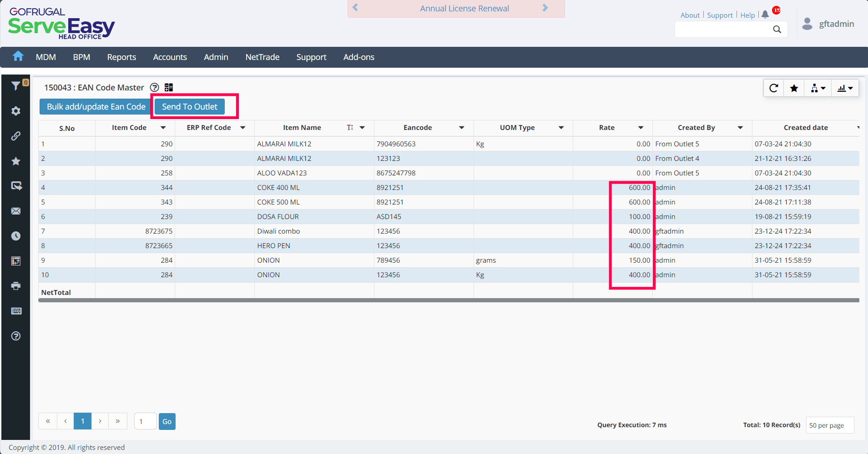868x454 pixels.
Task: Open the Item Name column dropdown arrow
Action: tap(362, 128)
